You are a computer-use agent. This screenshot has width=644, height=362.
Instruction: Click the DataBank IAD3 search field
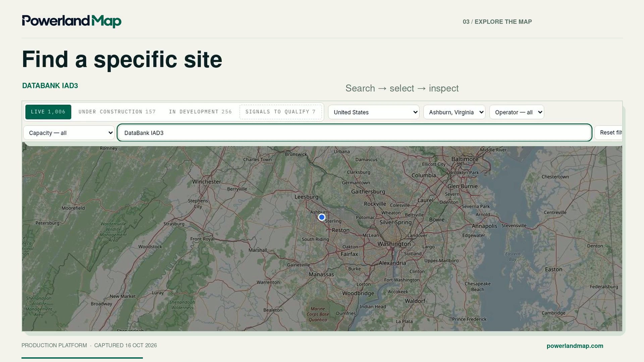point(354,133)
